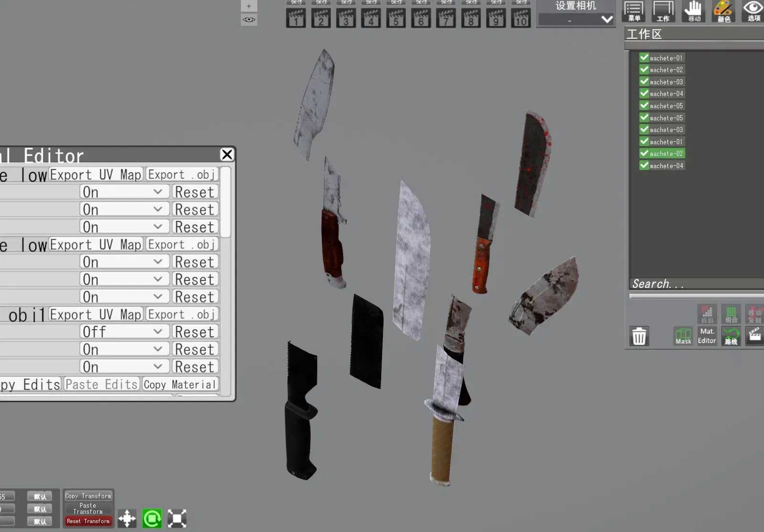The image size is (764, 532).
Task: Select the green rotate tool
Action: tap(152, 519)
